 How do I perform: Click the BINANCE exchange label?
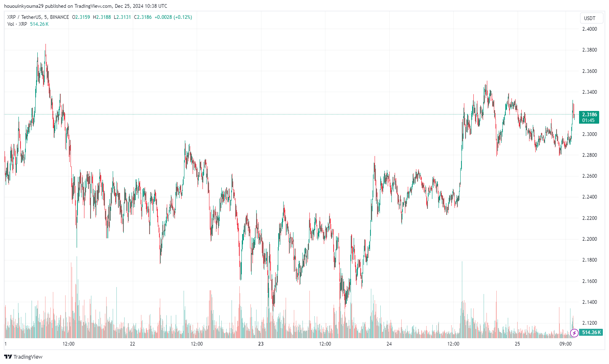click(59, 17)
